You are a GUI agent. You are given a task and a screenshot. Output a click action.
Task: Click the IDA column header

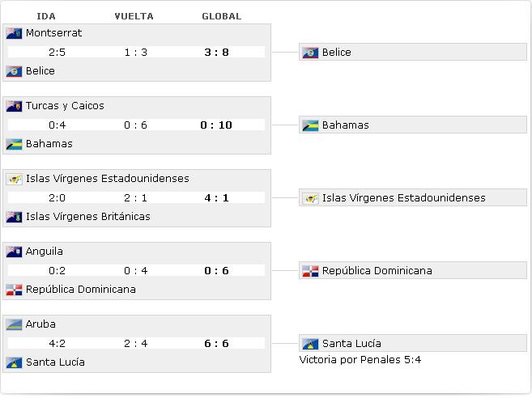(46, 16)
